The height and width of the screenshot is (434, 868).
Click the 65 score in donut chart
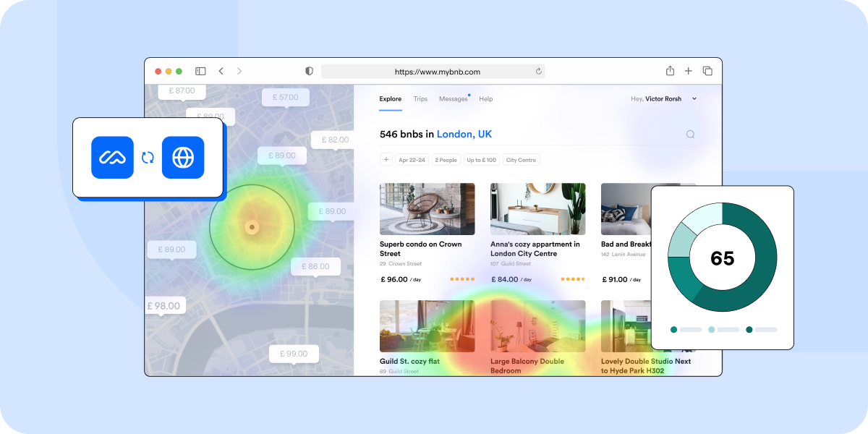pos(722,258)
